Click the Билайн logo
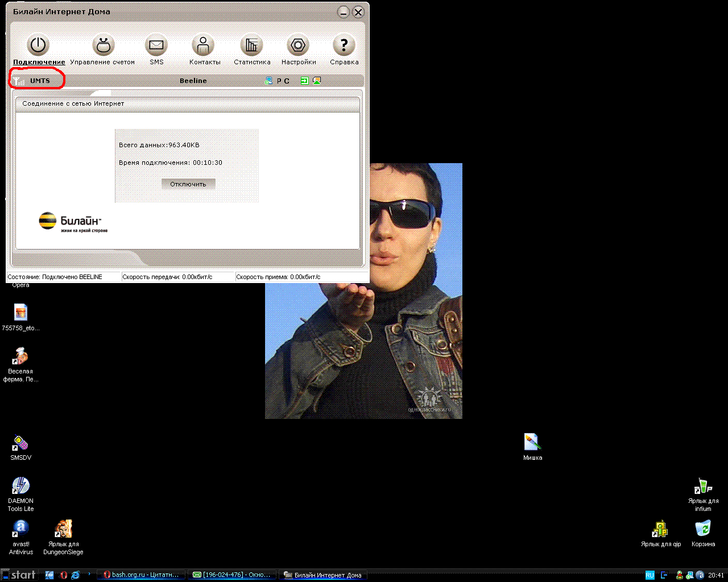This screenshot has width=728, height=582. tap(73, 222)
